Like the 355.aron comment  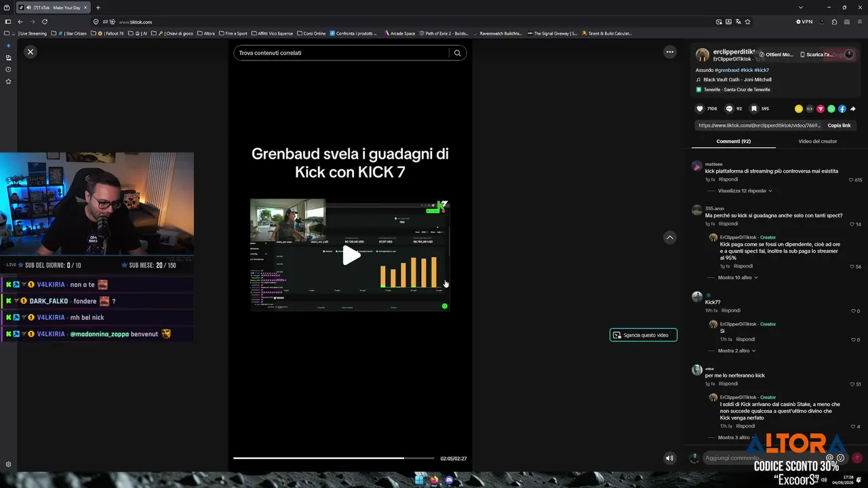852,224
